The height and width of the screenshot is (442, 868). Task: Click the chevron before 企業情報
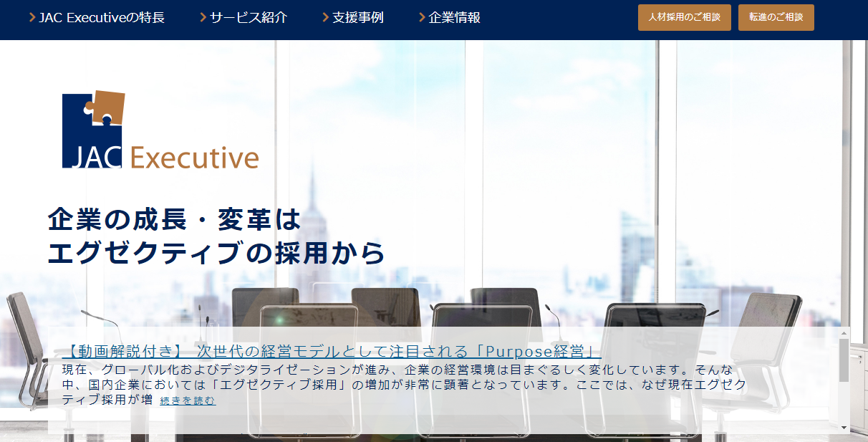[423, 17]
